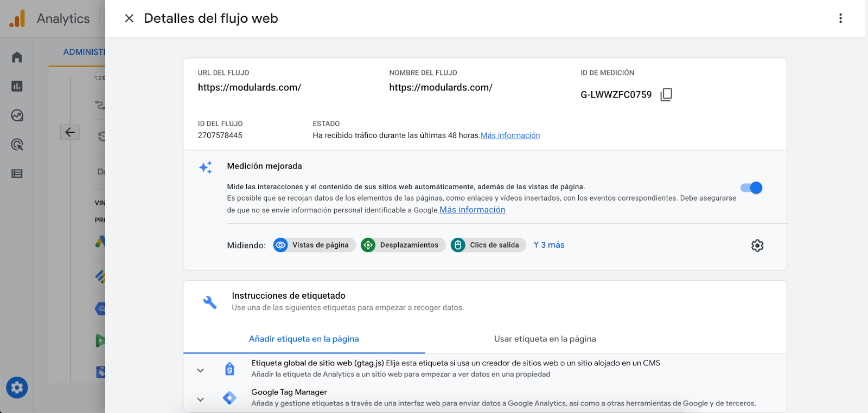Click the Clics de salida chip
This screenshot has height=413, width=868.
click(x=488, y=245)
